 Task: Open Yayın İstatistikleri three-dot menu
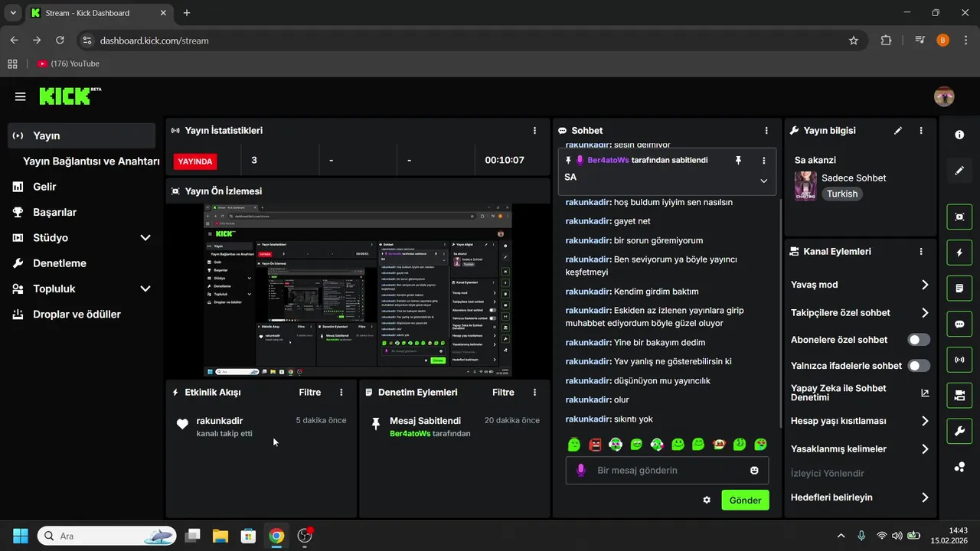click(534, 131)
